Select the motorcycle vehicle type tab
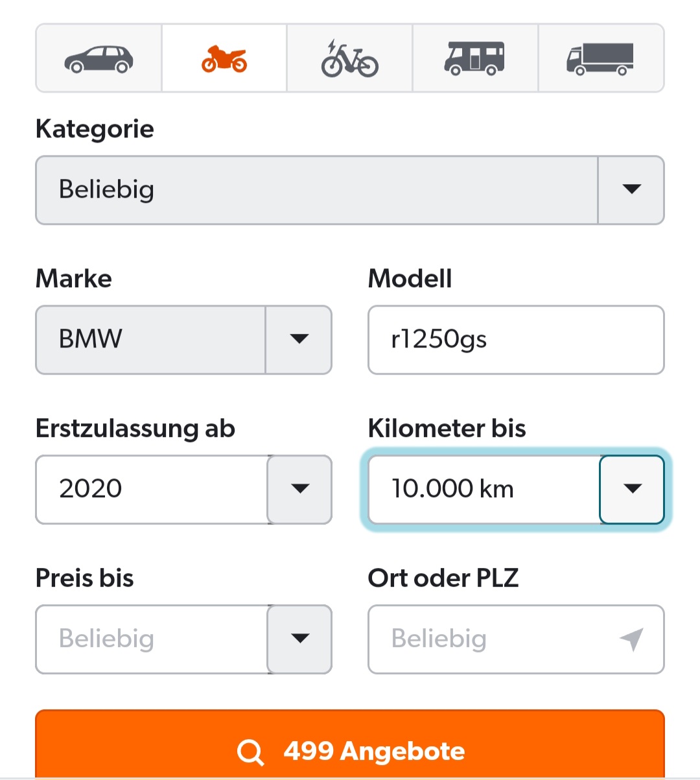The height and width of the screenshot is (780, 700). [224, 59]
